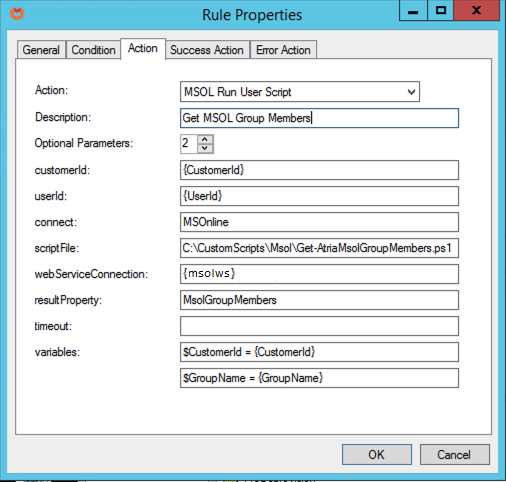Confirm with the OK button
The height and width of the screenshot is (482, 506).
(377, 454)
